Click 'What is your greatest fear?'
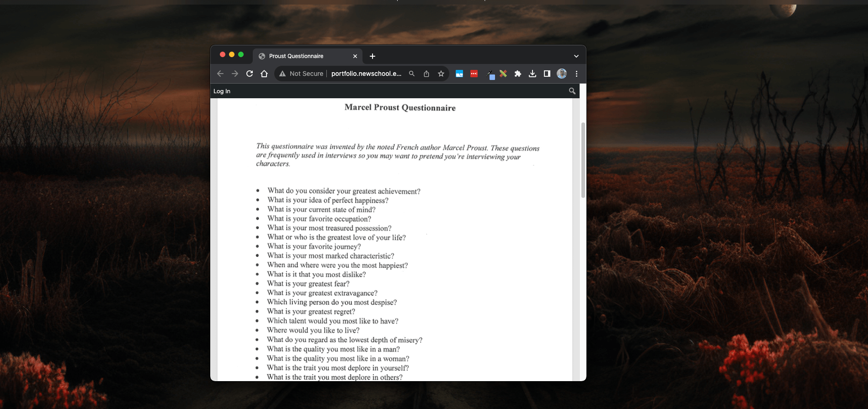The height and width of the screenshot is (409, 868). [x=308, y=284]
